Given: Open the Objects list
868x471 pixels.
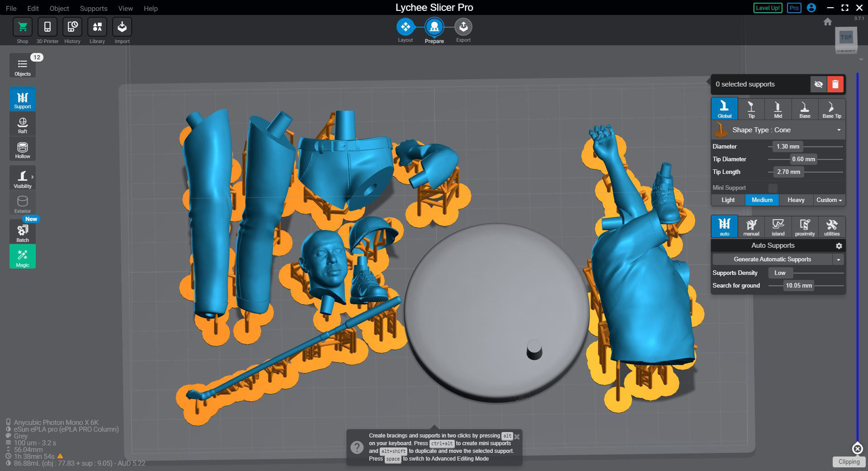Looking at the screenshot, I should (23, 66).
